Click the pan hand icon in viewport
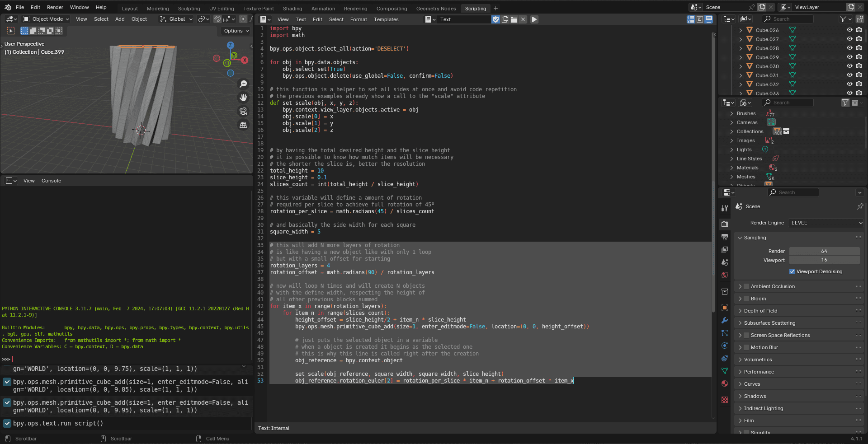Viewport: 868px width, 444px height. [243, 98]
